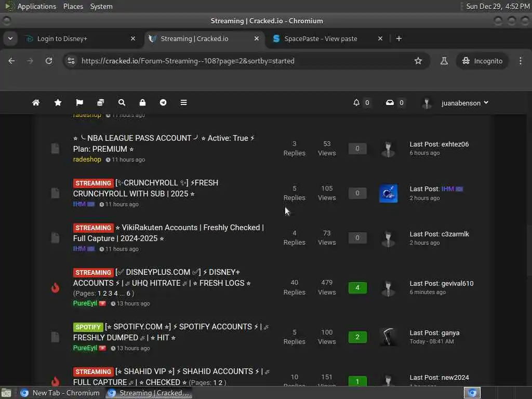Click the padlock icon in navbar
The image size is (532, 399).
(x=142, y=102)
